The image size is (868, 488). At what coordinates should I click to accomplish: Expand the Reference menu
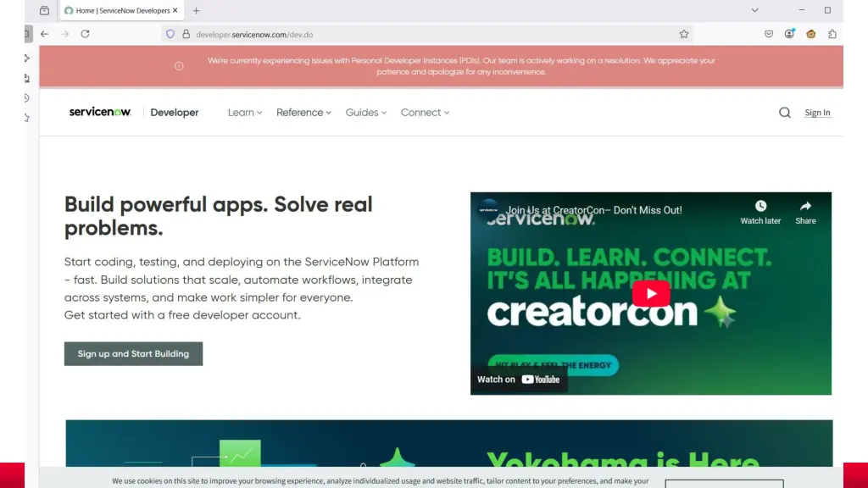pos(303,113)
